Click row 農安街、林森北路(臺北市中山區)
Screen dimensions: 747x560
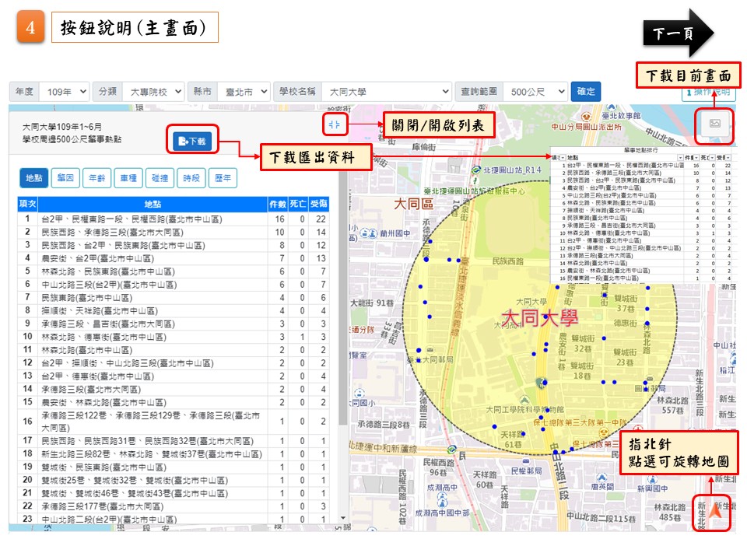click(x=174, y=402)
